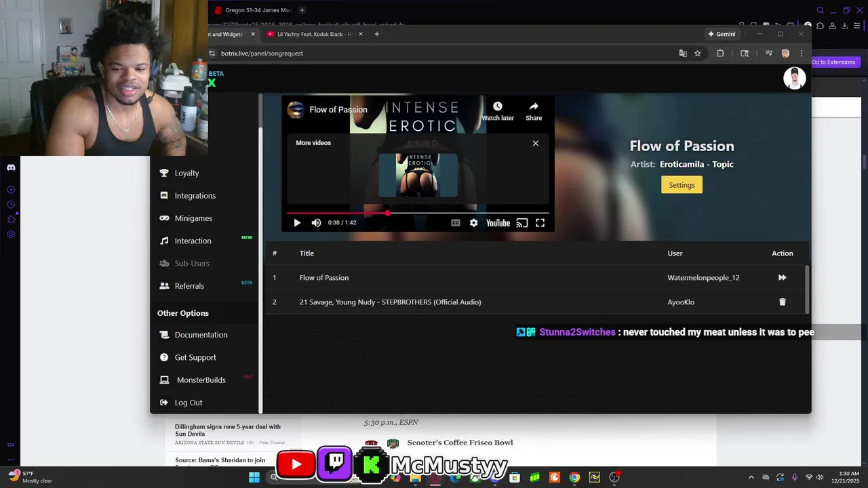
Task: Open Chrome extensions puzzle icon
Action: click(720, 54)
